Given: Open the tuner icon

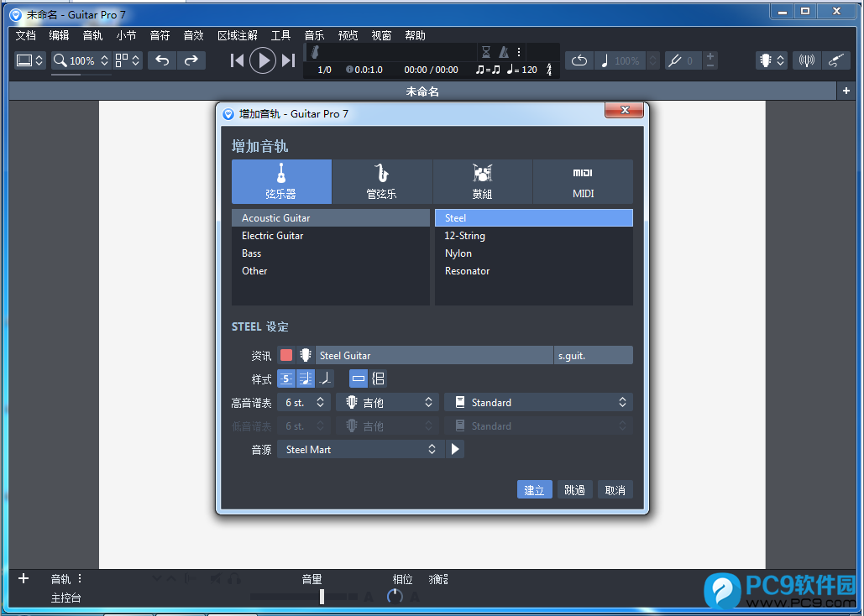Looking at the screenshot, I should click(x=807, y=60).
